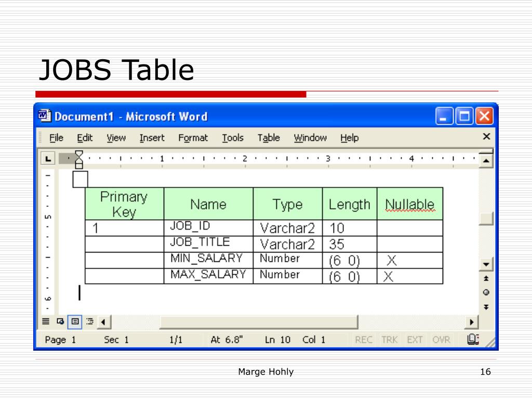Viewport: 532px width, 399px height.
Task: Open the View menu
Action: click(x=116, y=138)
